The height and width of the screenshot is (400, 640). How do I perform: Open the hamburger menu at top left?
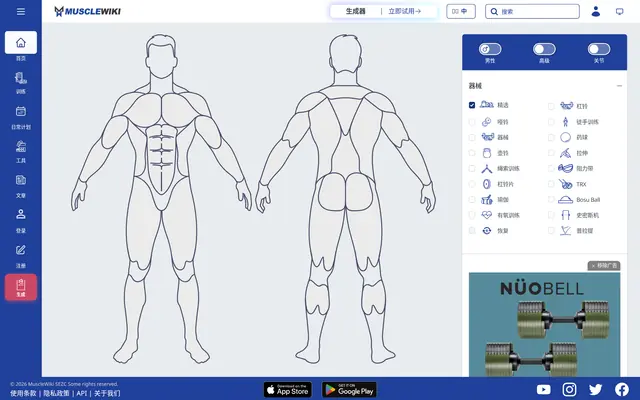pos(21,11)
